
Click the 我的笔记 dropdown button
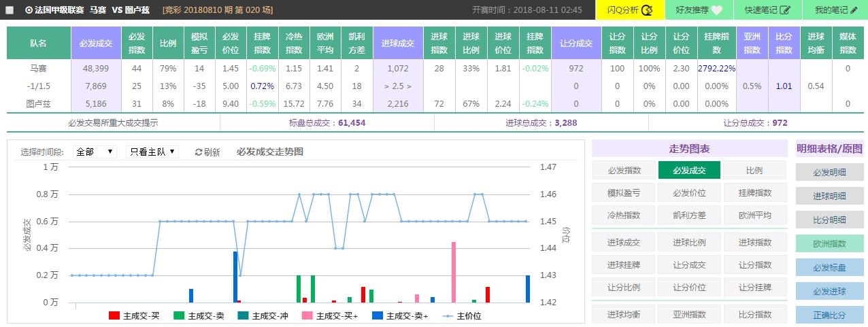(x=835, y=10)
